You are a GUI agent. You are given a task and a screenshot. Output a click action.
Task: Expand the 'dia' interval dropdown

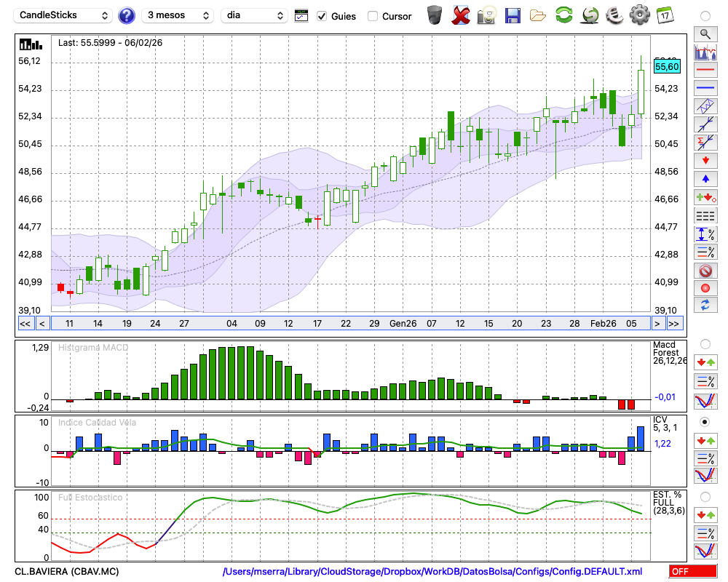[254, 15]
